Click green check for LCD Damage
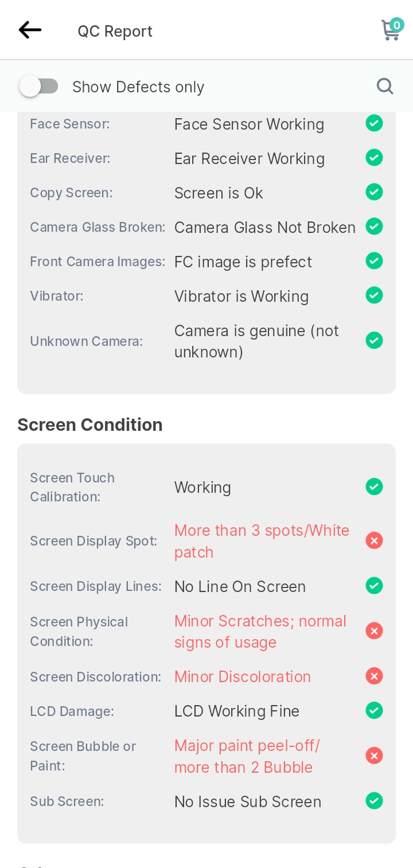The image size is (413, 868). click(374, 710)
